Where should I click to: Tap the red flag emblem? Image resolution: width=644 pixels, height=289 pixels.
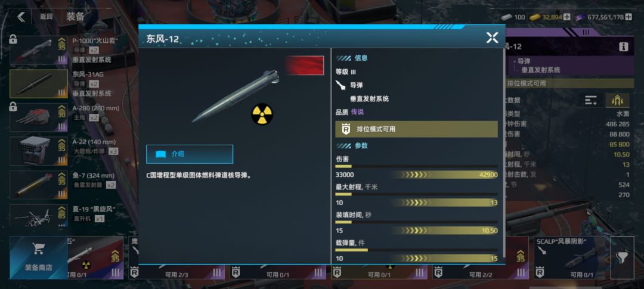304,66
